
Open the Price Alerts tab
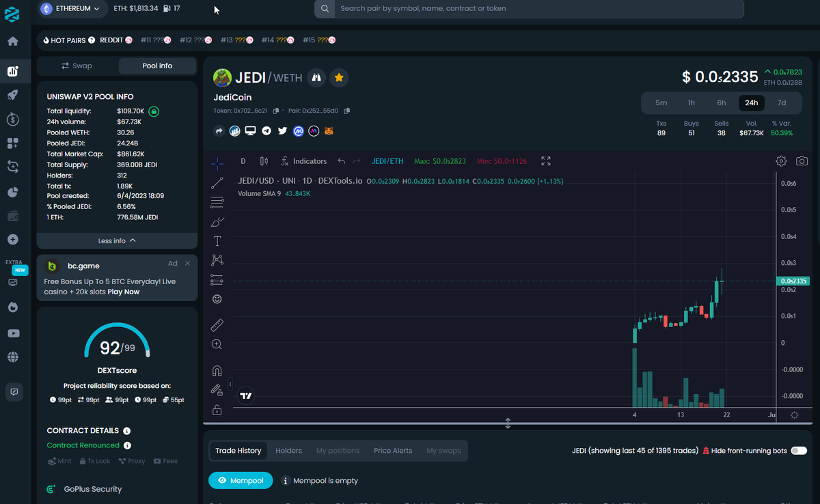(393, 451)
